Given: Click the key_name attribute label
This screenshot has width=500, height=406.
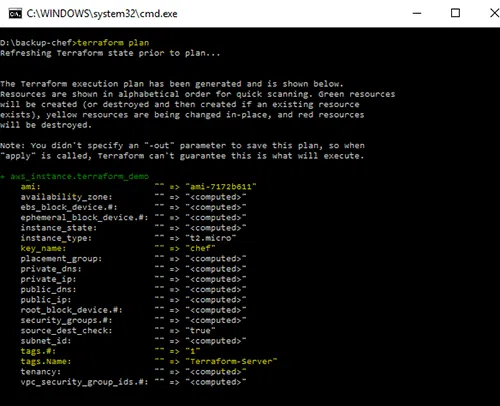Looking at the screenshot, I should tap(43, 248).
